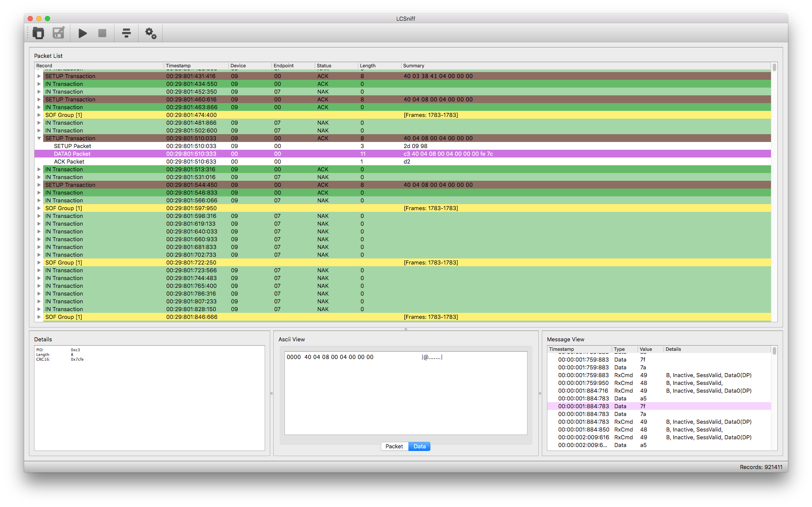Stop capture with the stop button
Viewport: 812px width, 507px height.
coord(102,33)
